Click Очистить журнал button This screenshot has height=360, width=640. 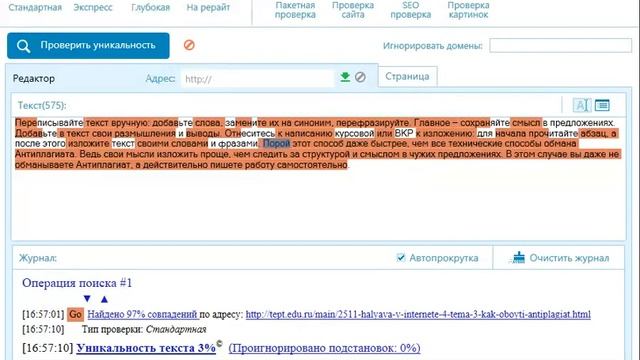559,258
